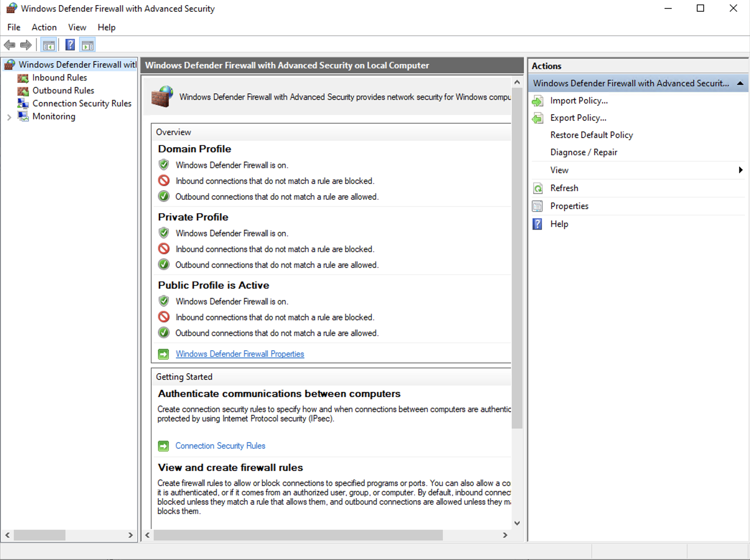The width and height of the screenshot is (750, 560).
Task: Click the Export Policy green arrow icon
Action: [538, 118]
